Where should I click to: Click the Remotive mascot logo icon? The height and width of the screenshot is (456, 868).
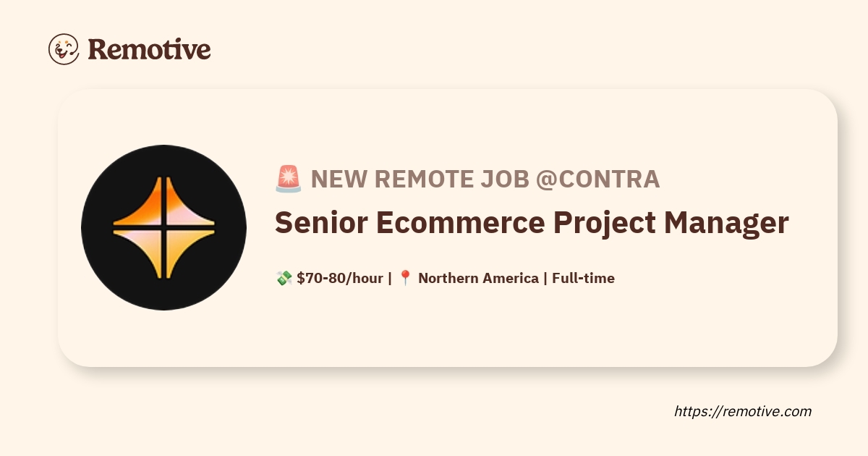(x=64, y=48)
